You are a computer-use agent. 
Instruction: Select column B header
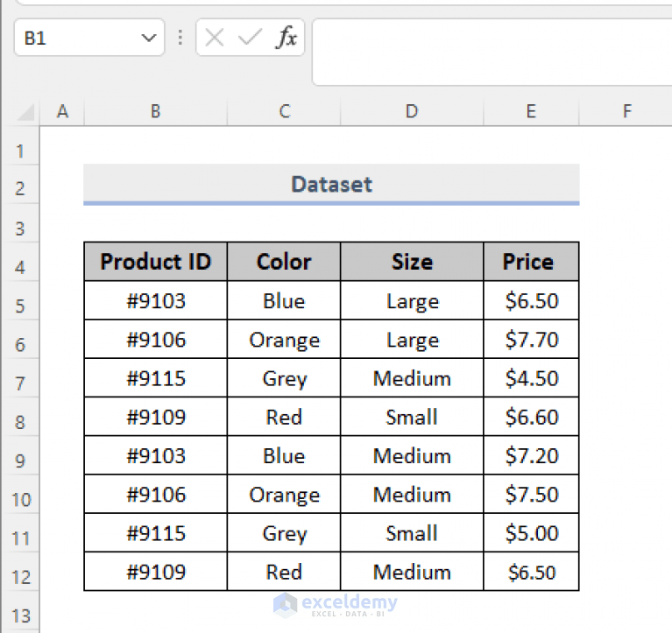156,111
